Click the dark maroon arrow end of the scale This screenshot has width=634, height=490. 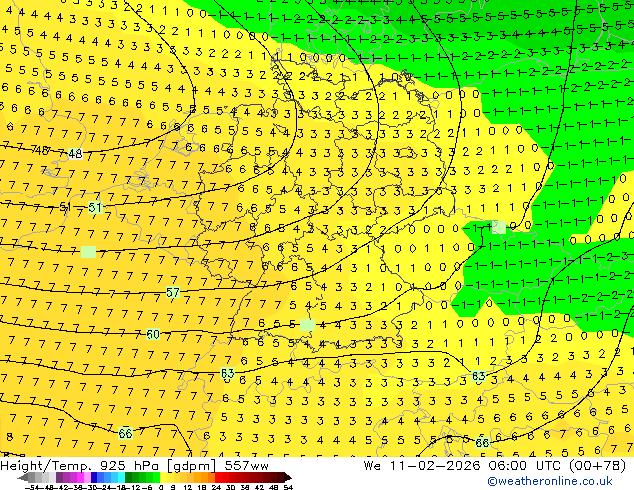tap(287, 478)
